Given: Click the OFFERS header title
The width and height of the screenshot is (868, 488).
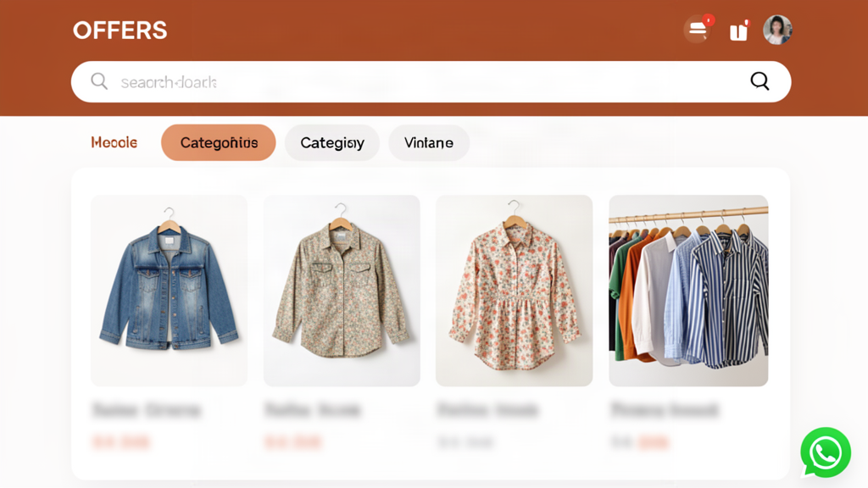Looking at the screenshot, I should click(120, 30).
